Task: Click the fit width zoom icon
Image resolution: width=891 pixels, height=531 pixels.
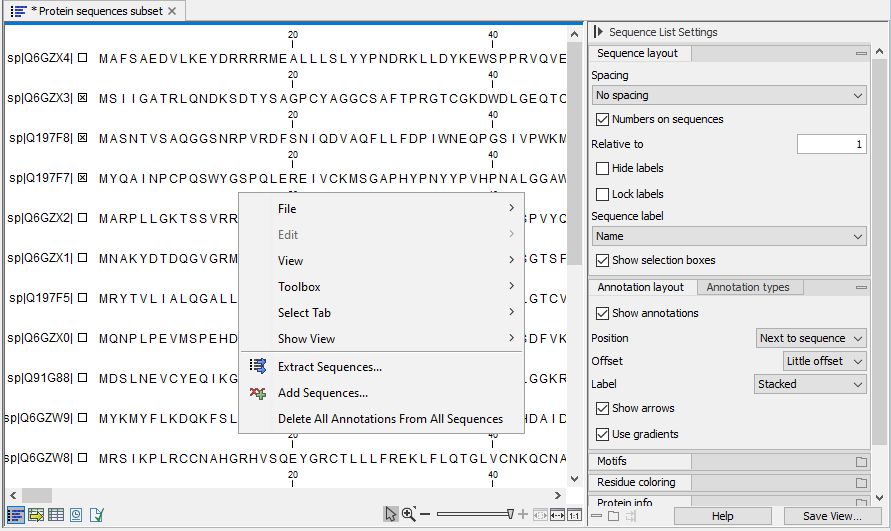Action: (557, 515)
